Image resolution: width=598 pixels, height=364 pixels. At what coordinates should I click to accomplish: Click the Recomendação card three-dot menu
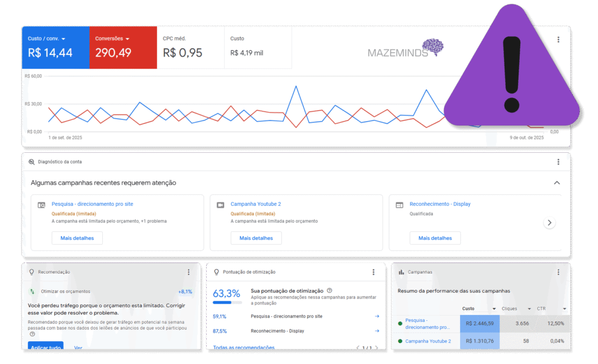189,272
